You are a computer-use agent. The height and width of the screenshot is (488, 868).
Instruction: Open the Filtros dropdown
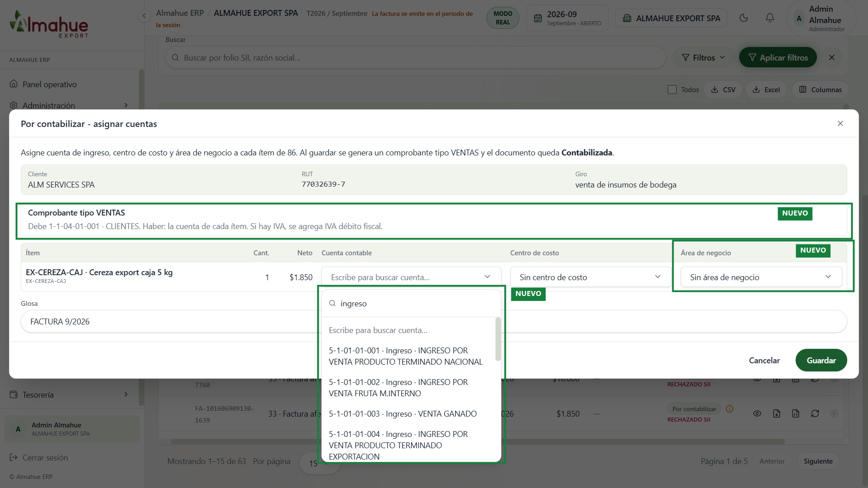tap(703, 57)
